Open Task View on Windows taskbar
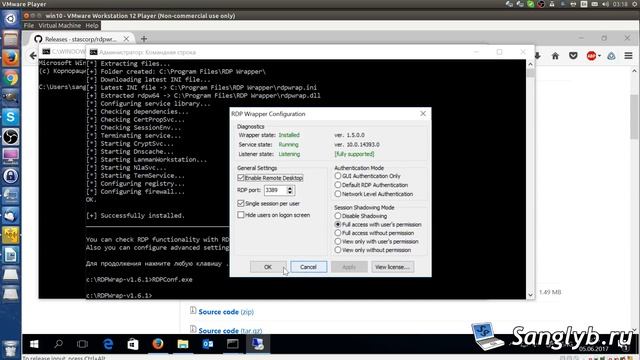 pos(82,344)
